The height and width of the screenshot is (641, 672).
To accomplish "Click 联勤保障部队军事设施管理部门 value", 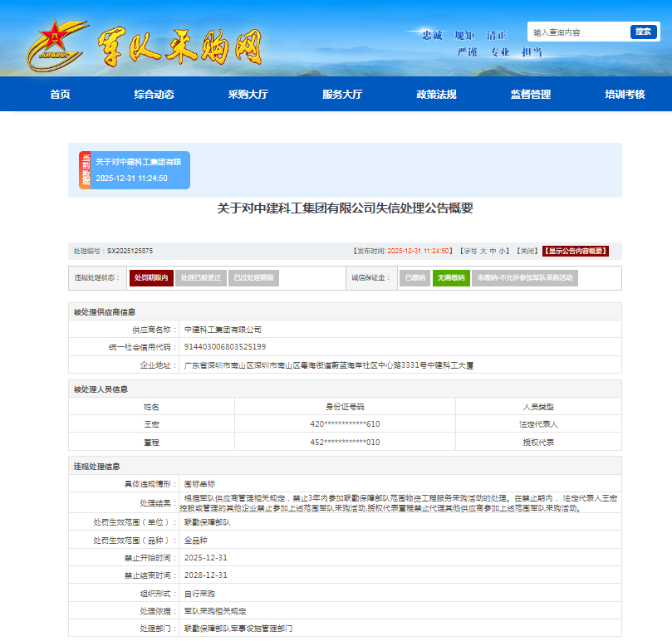I will click(x=238, y=629).
